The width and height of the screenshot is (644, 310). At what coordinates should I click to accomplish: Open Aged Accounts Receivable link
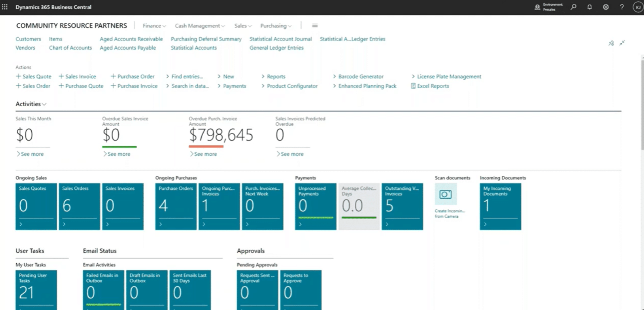(131, 39)
